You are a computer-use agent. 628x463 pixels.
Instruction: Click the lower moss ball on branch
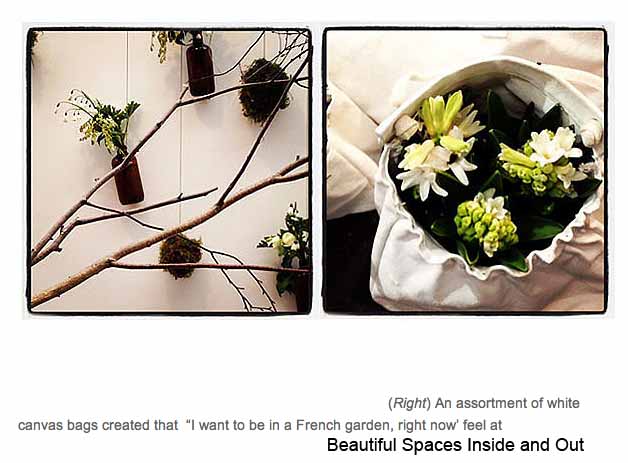[x=181, y=256]
